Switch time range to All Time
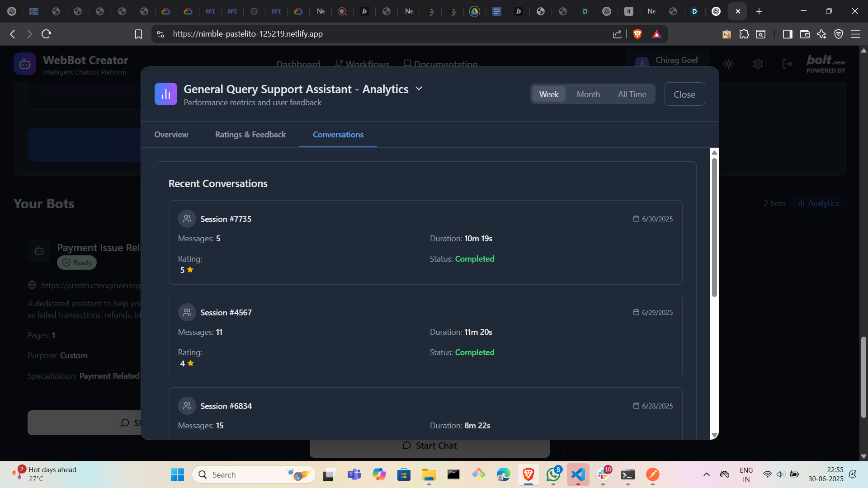 632,94
